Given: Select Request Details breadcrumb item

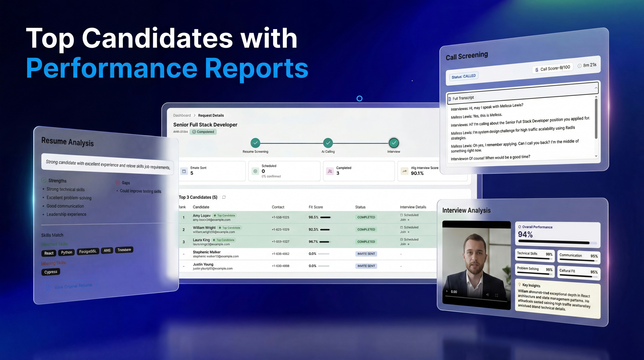Looking at the screenshot, I should tap(211, 115).
